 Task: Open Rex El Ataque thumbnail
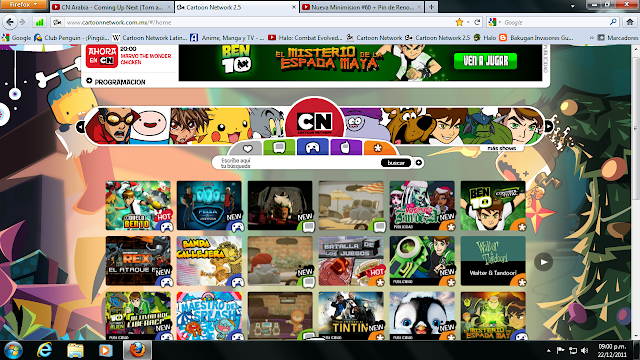click(138, 261)
